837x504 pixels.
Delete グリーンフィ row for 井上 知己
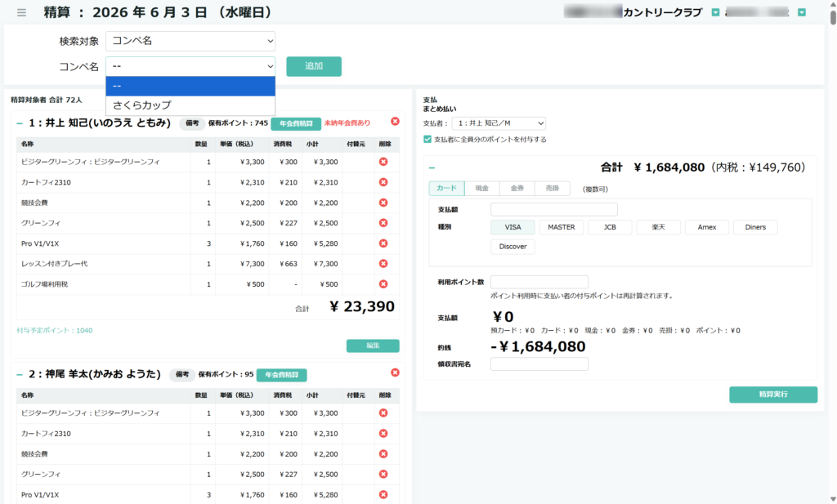pos(383,223)
